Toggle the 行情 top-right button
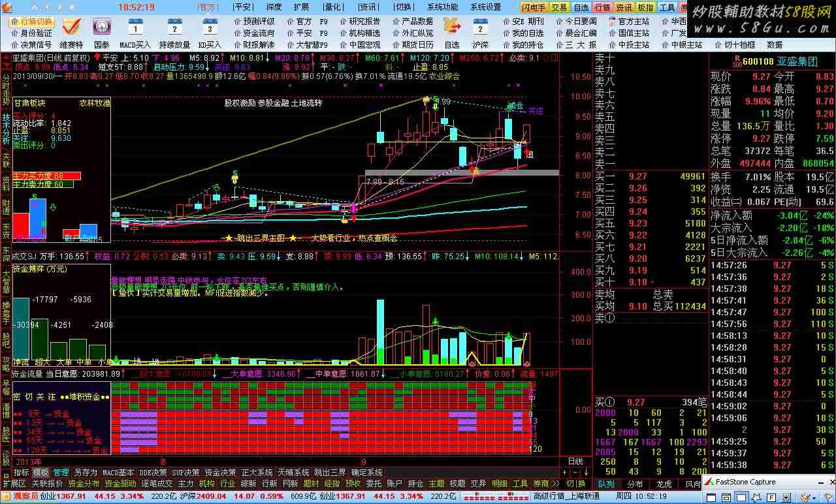Viewport: 836px width, 504px height. (x=602, y=7)
